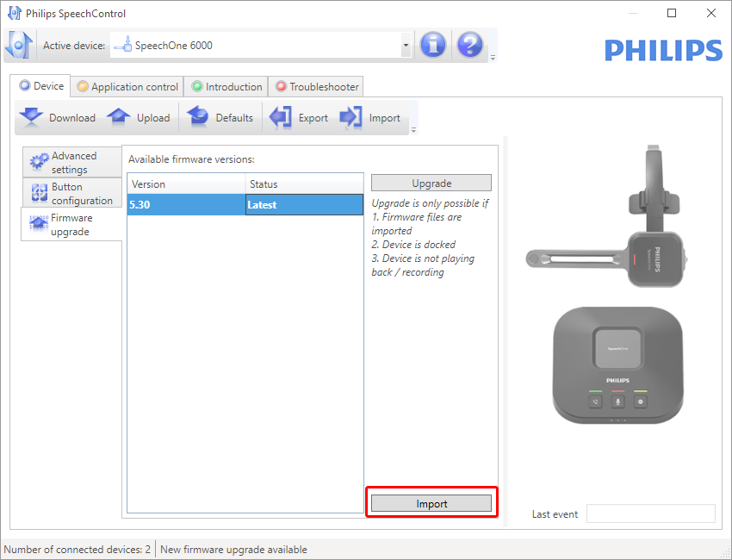Open the blue Info button
The width and height of the screenshot is (732, 560).
click(x=433, y=46)
